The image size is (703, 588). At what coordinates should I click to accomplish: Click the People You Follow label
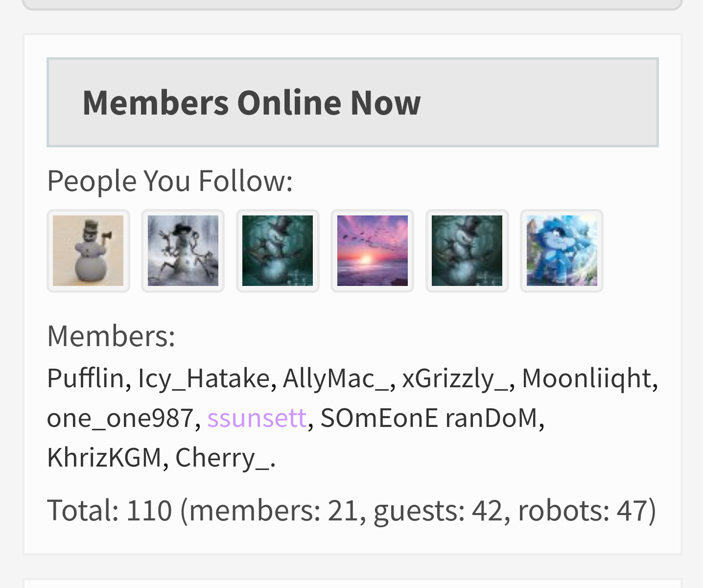tap(170, 180)
